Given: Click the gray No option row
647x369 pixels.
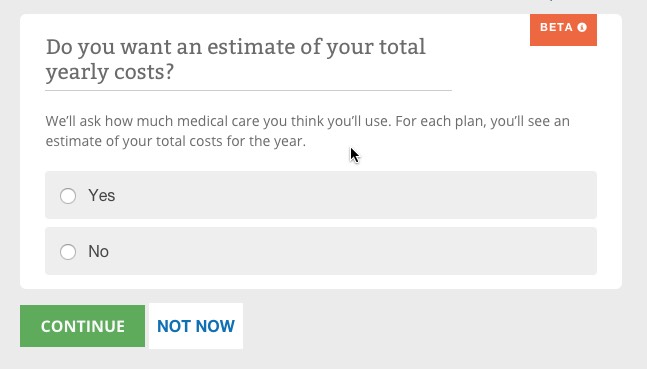Looking at the screenshot, I should [321, 251].
